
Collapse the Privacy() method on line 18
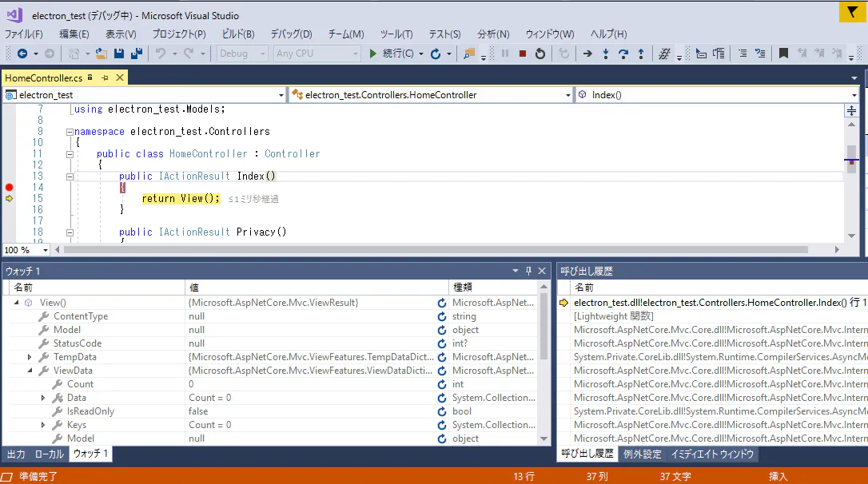70,233
